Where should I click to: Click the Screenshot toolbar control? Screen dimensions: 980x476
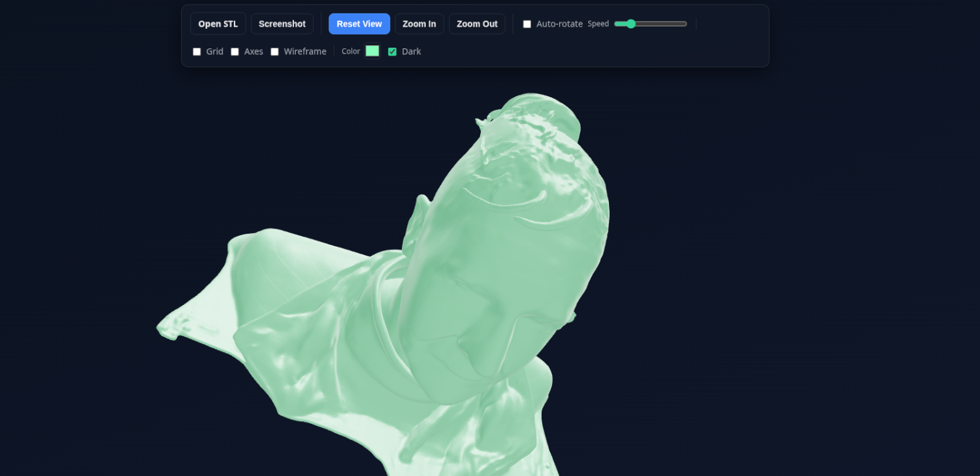282,24
